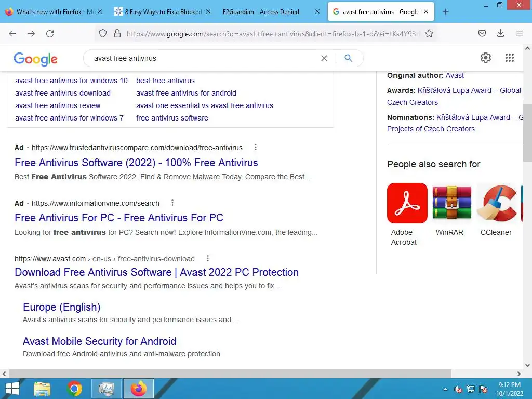Open the Firefox hamburger menu
This screenshot has height=399, width=532.
[520, 33]
